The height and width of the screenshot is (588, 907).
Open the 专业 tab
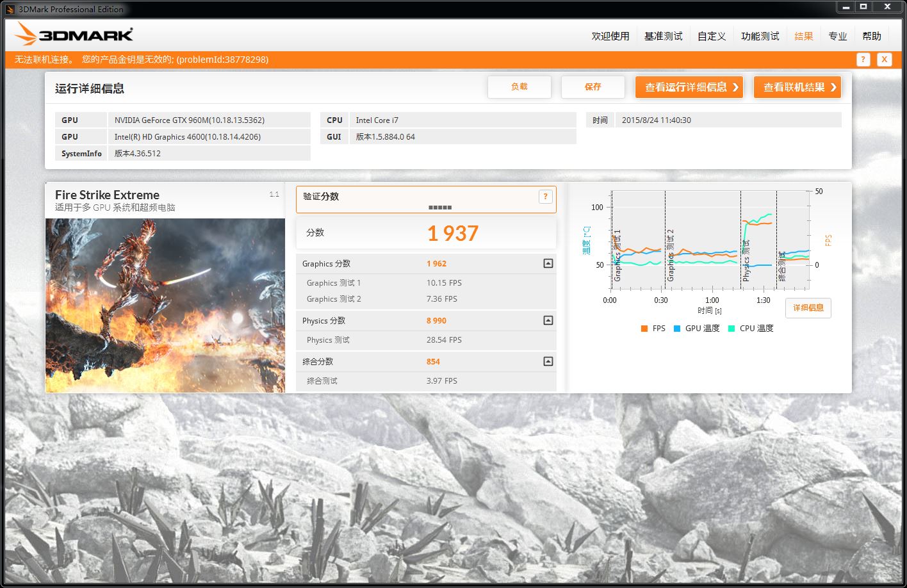click(838, 36)
